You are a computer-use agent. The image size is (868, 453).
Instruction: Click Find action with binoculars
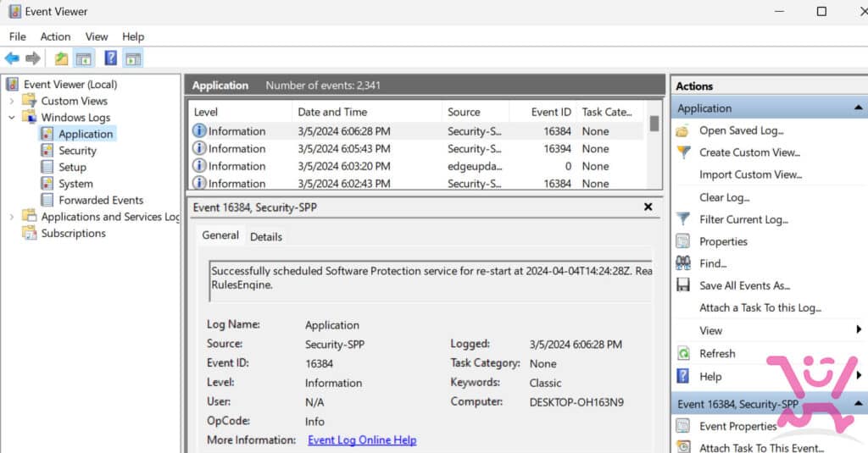pos(712,264)
